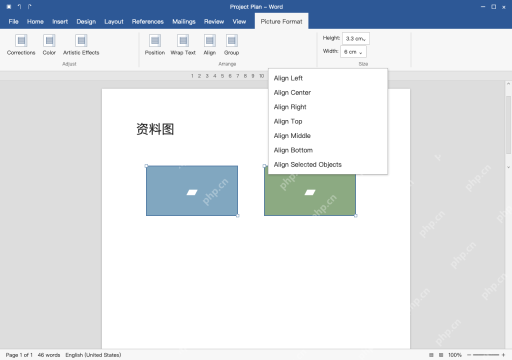Click the scrollbar down arrow

508,167
